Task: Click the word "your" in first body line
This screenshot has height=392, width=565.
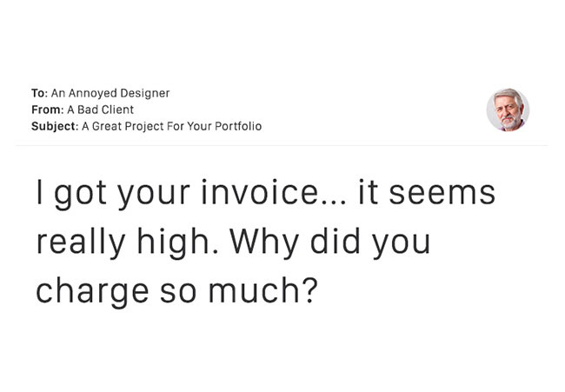Action: (x=154, y=196)
